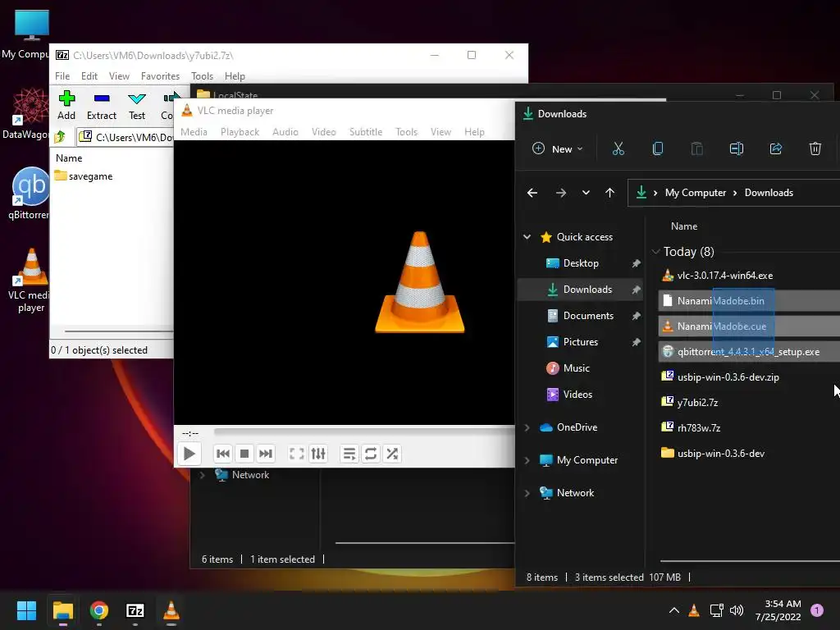This screenshot has width=840, height=630.
Task: Open recent locations dropdown in explorer
Action: click(586, 192)
